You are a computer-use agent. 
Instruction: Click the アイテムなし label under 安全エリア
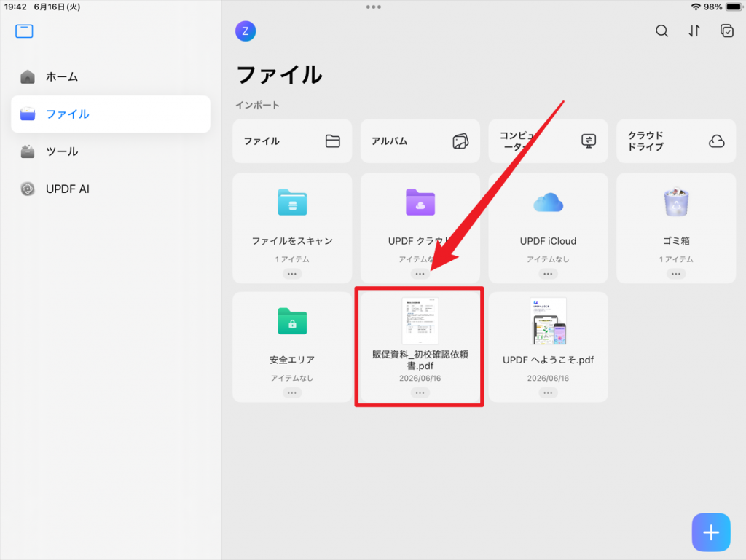tap(292, 378)
